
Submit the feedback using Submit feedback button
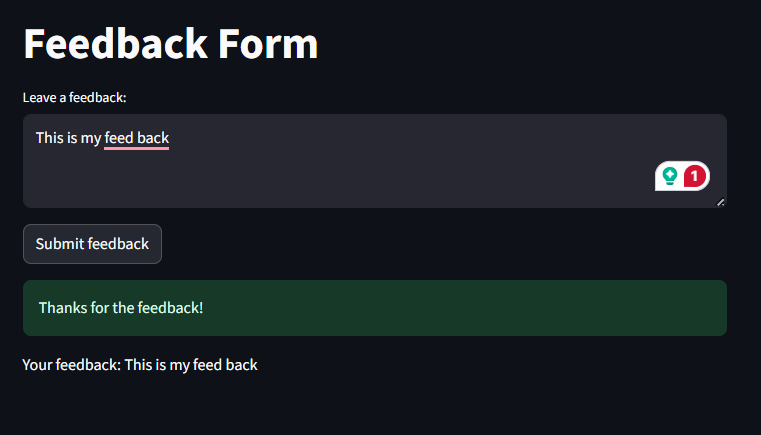click(x=92, y=244)
